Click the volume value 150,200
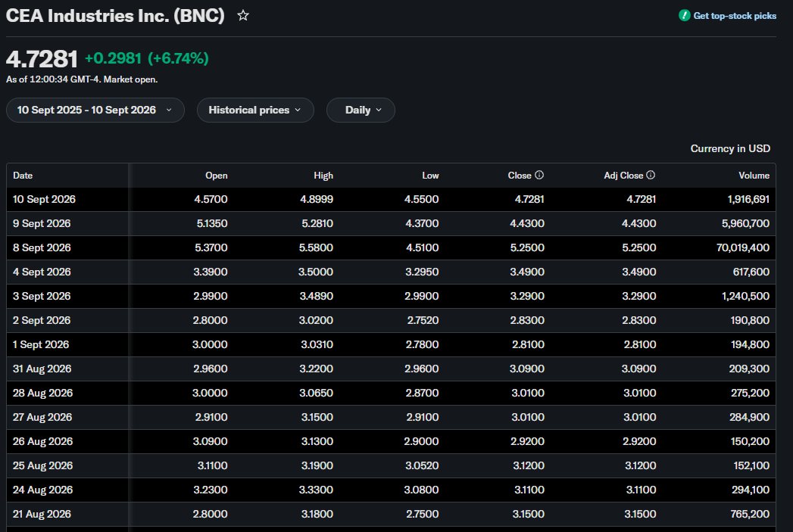The width and height of the screenshot is (793, 532). pos(750,442)
